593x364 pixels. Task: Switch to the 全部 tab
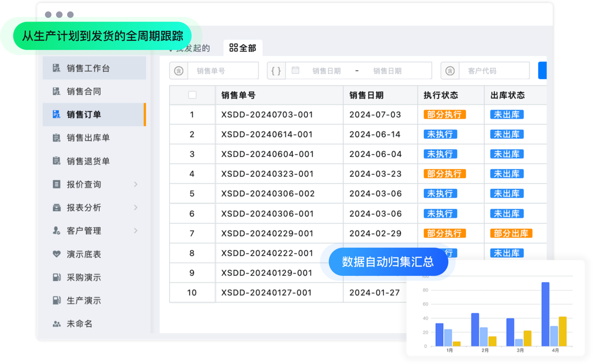(243, 48)
